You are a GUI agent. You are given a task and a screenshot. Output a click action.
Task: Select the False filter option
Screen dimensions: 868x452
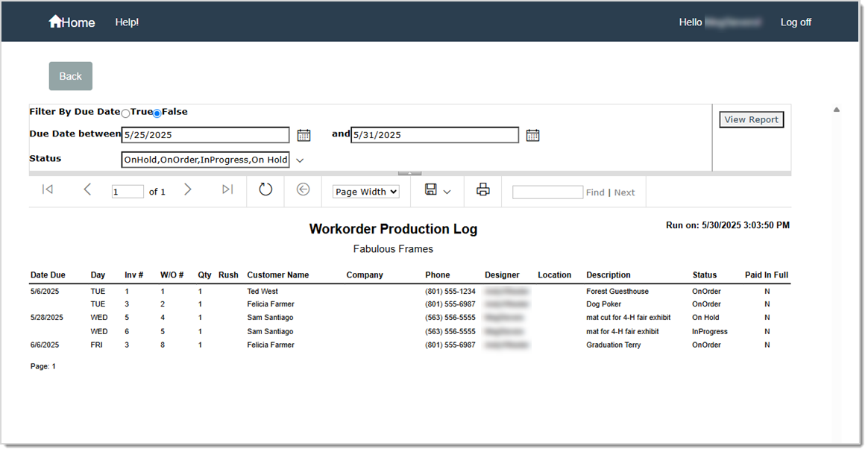(x=157, y=112)
